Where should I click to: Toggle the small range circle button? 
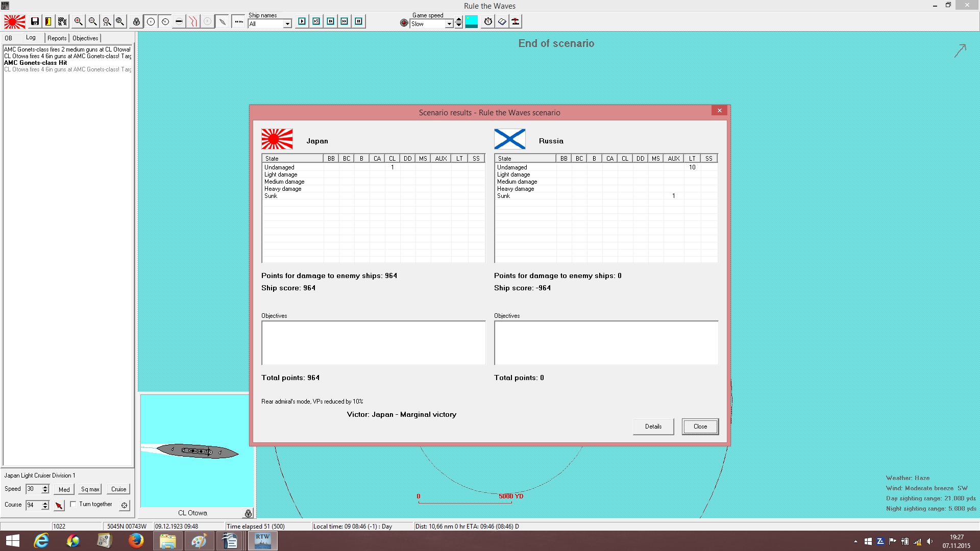165,21
